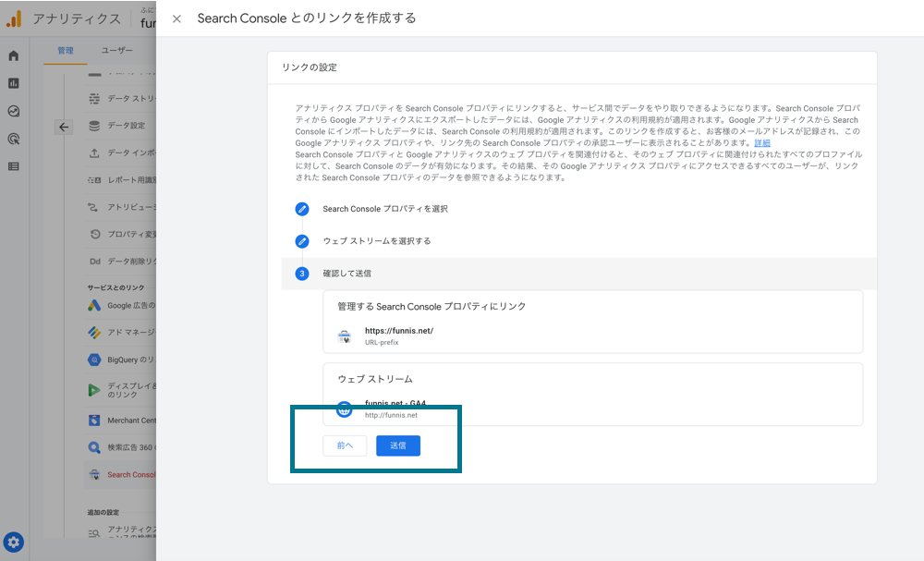The image size is (924, 561).
Task: Click the リンクの設定 card heading
Action: pos(310,67)
